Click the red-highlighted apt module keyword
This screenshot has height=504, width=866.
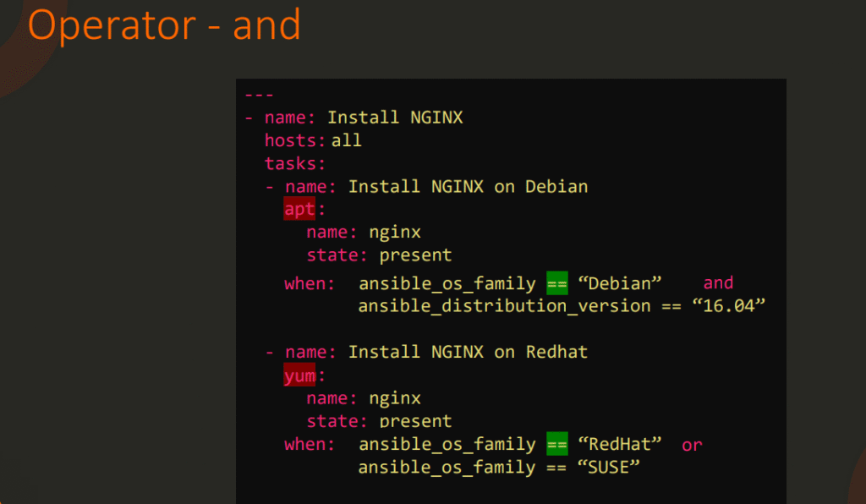[x=300, y=209]
